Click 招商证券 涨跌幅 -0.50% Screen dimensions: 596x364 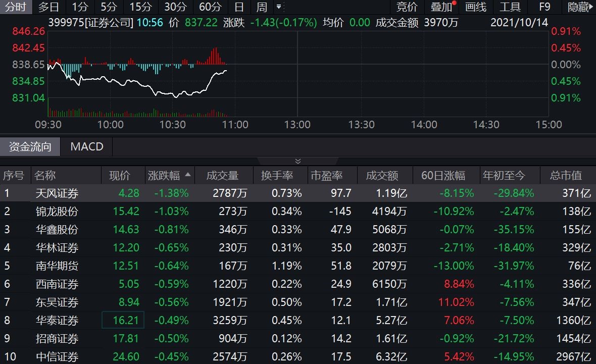(x=171, y=339)
